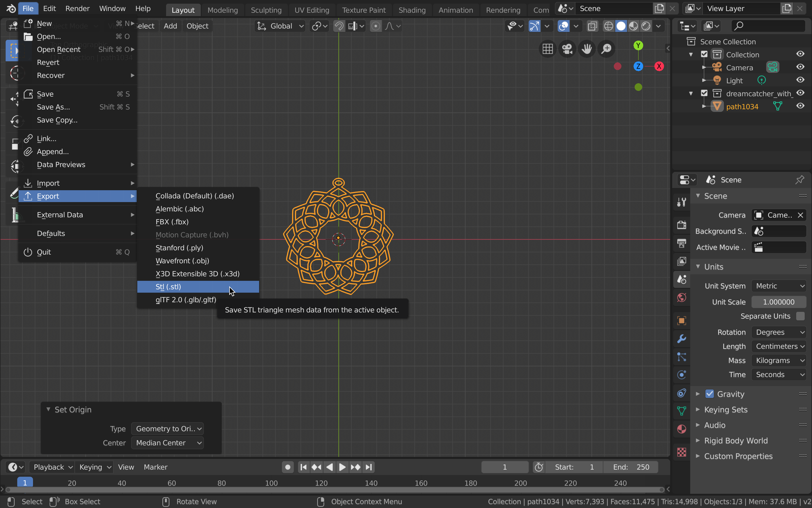This screenshot has width=812, height=508.
Task: Open the Global transform orientation dropdown
Action: (280, 26)
